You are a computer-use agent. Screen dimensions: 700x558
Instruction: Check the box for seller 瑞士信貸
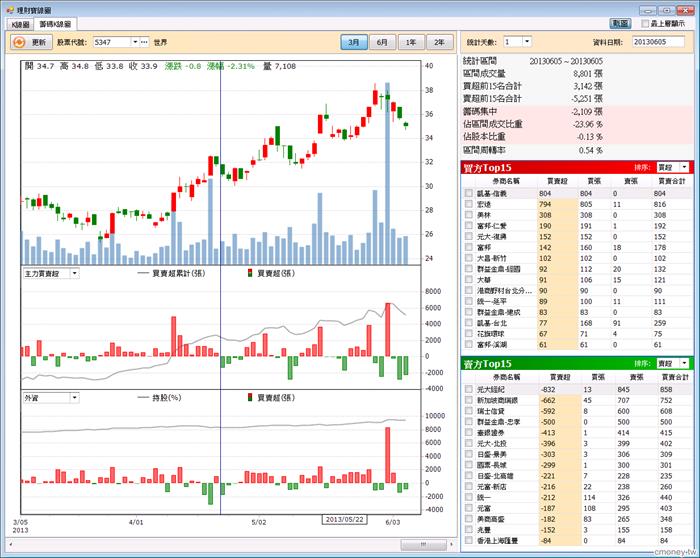tap(468, 411)
